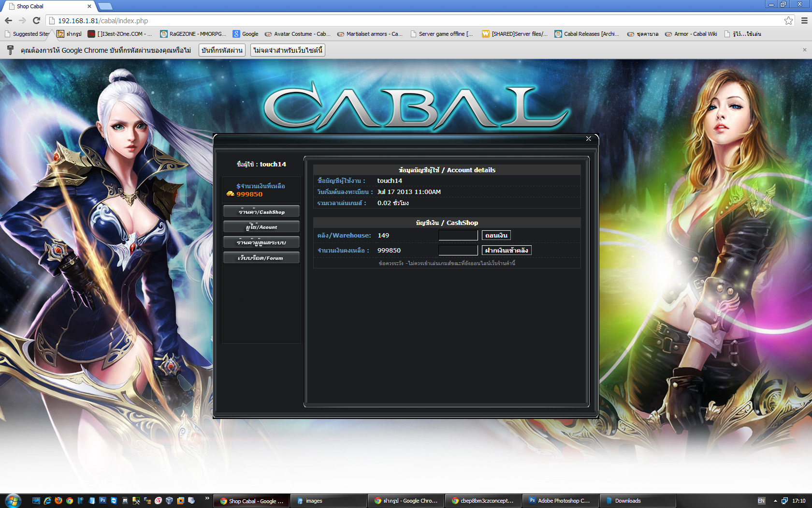Switch to images folder taskbar window
The height and width of the screenshot is (508, 812).
tap(329, 501)
